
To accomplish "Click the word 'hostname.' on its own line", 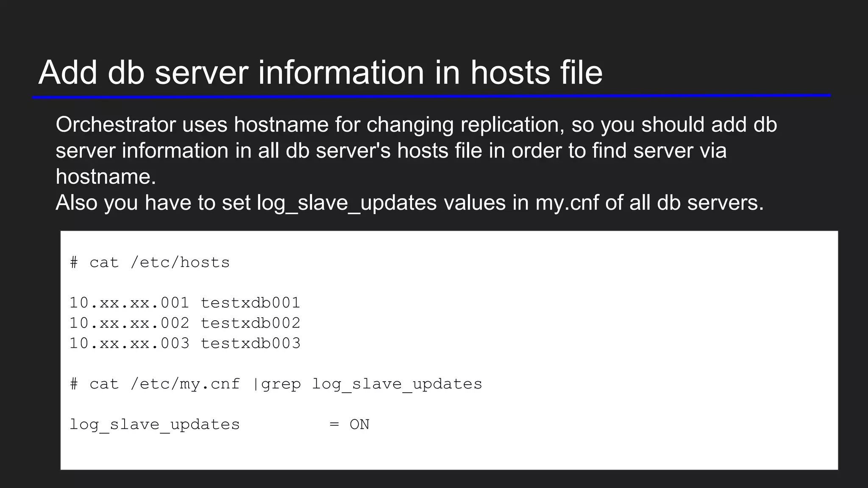I will [106, 177].
